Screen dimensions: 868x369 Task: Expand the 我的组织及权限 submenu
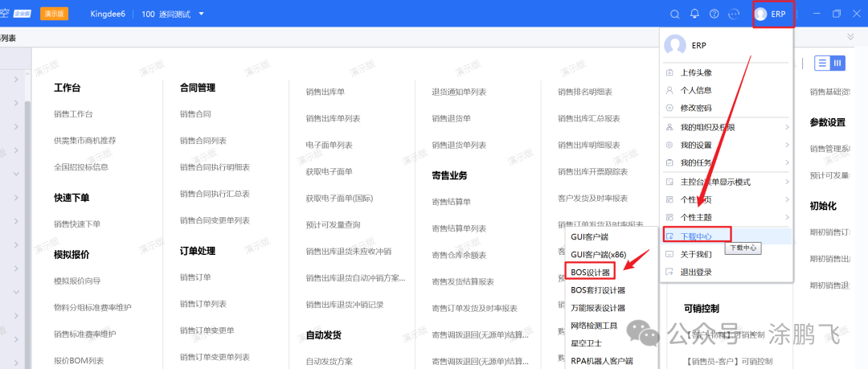click(786, 127)
